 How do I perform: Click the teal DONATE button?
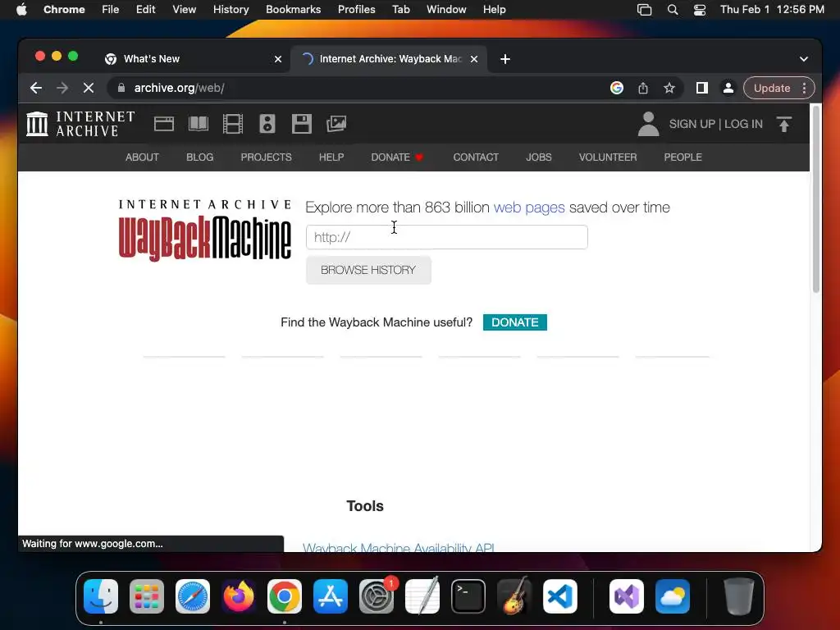click(x=515, y=322)
